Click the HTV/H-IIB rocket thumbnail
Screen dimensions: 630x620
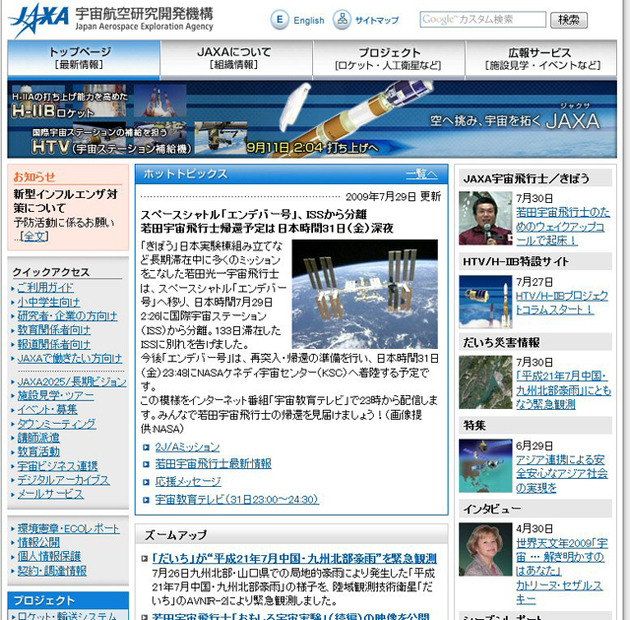[x=485, y=302]
